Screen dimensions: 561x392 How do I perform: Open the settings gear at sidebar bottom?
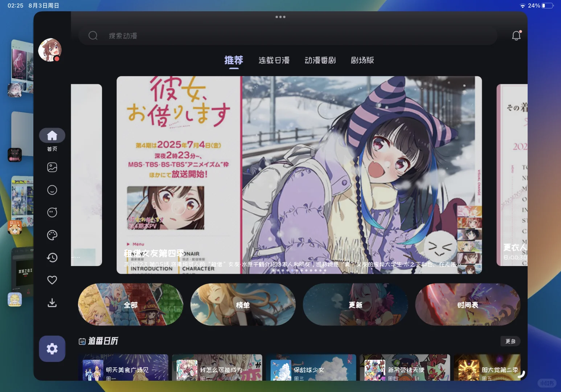[52, 348]
